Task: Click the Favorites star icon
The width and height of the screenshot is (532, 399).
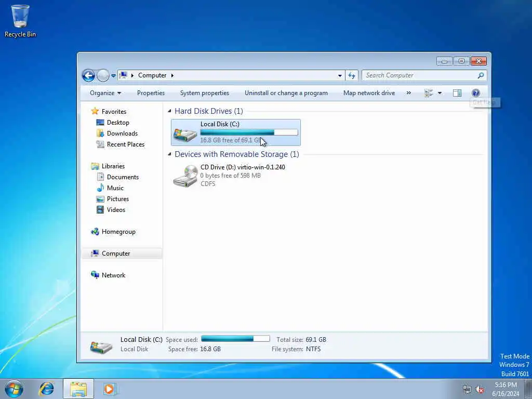Action: pos(95,111)
